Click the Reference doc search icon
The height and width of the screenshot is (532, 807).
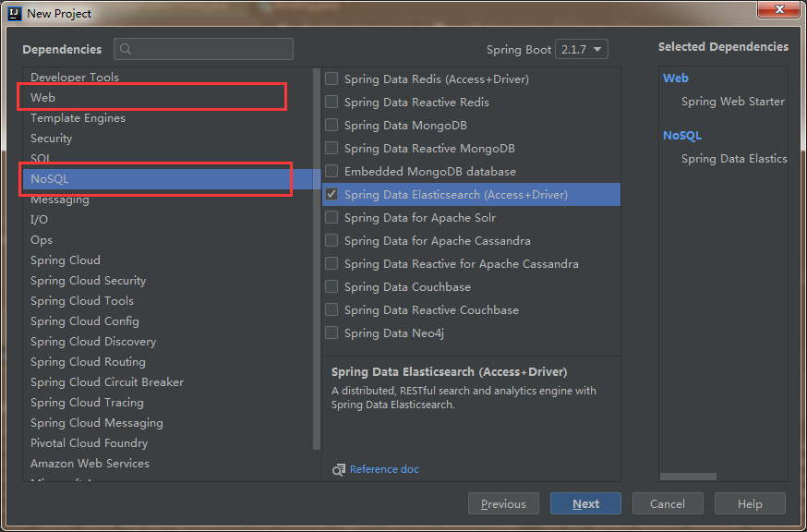(339, 470)
